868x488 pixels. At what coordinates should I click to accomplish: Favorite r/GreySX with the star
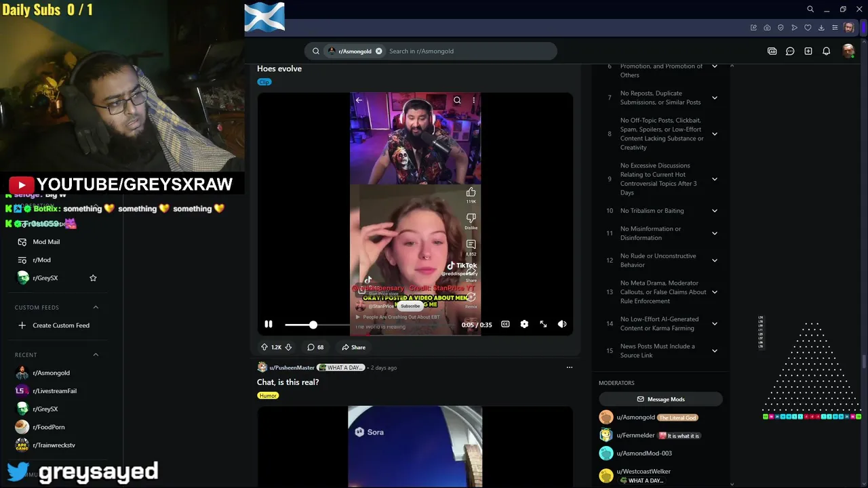pyautogui.click(x=94, y=278)
